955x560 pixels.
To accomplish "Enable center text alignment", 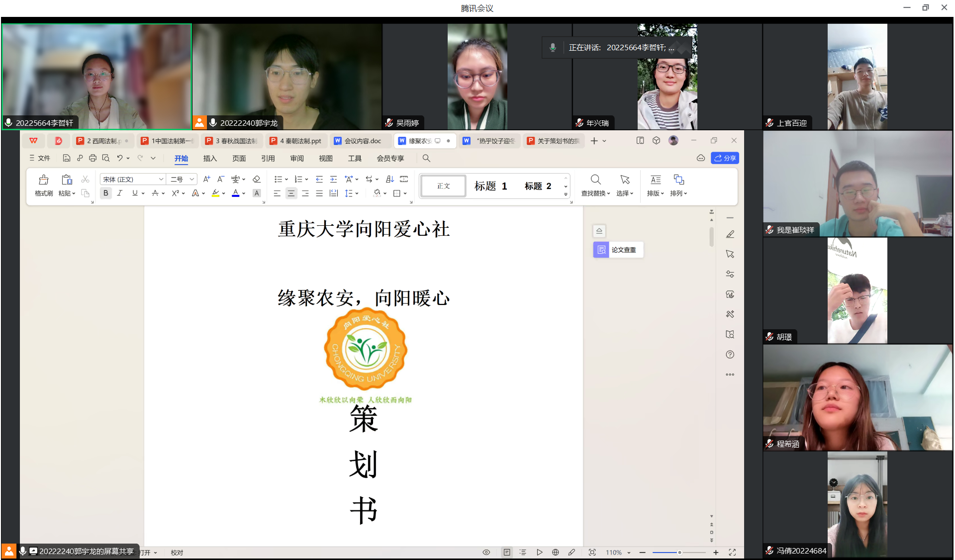I will 291,193.
